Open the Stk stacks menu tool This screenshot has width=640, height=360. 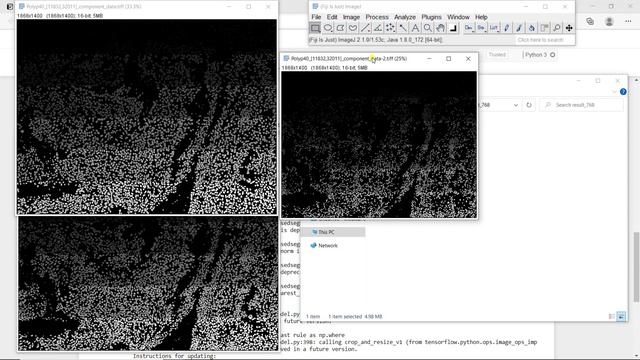coord(481,28)
